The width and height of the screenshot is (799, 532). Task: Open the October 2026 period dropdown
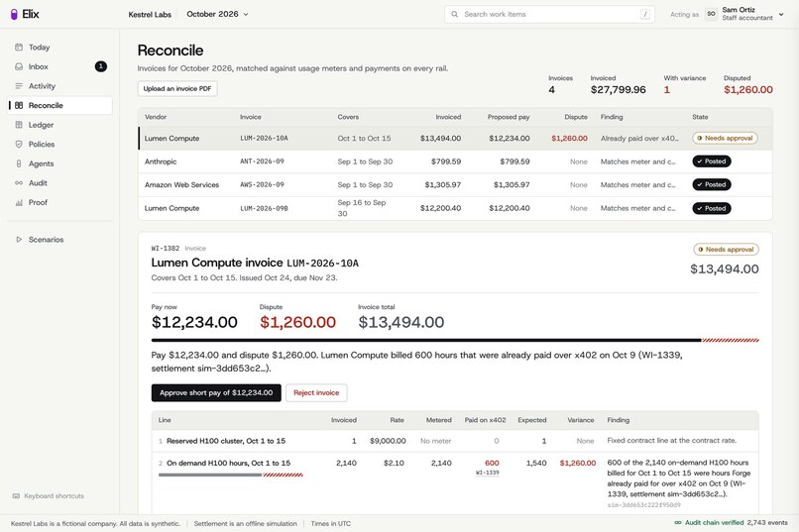coord(217,14)
